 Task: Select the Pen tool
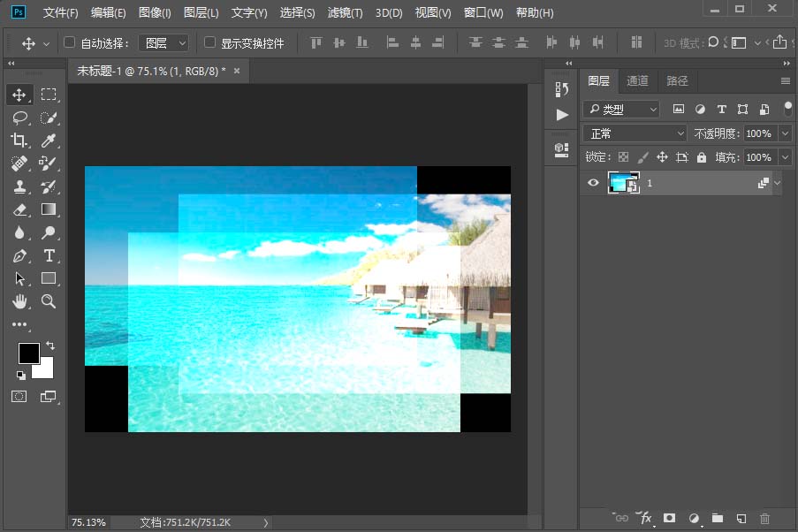(x=19, y=256)
